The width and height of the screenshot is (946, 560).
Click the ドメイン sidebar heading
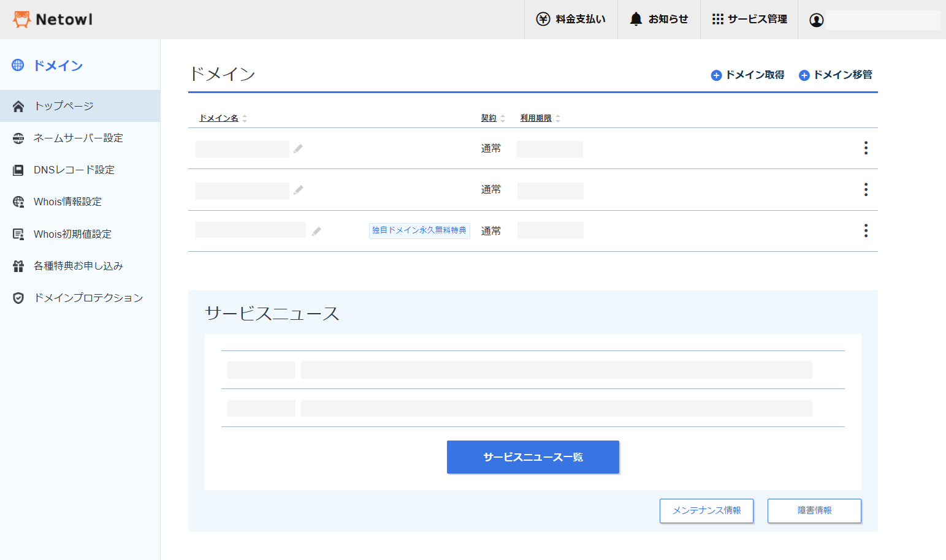pos(58,66)
